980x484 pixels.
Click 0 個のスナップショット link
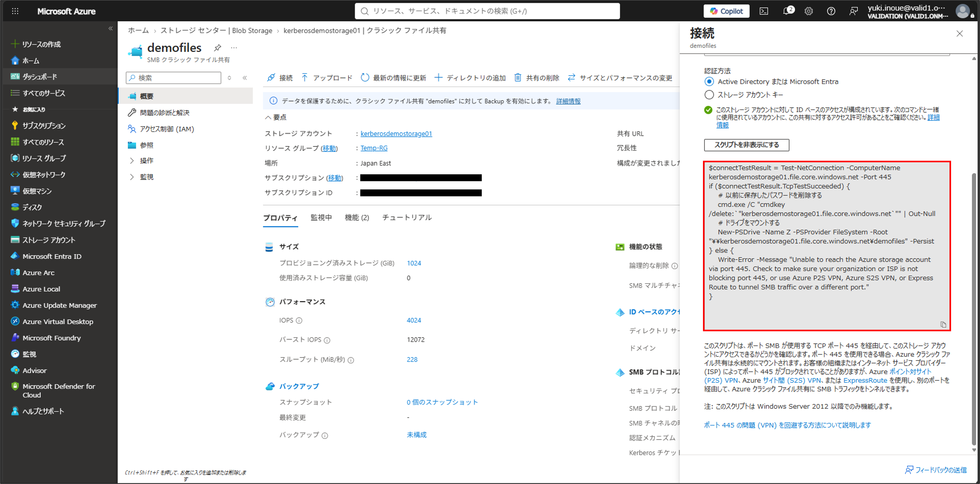pos(442,402)
